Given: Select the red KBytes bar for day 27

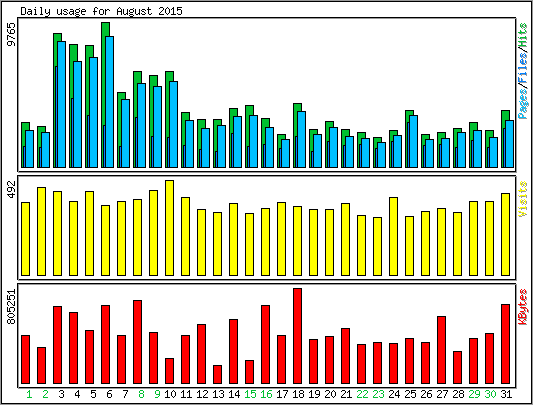Looking at the screenshot, I should click(x=442, y=350).
